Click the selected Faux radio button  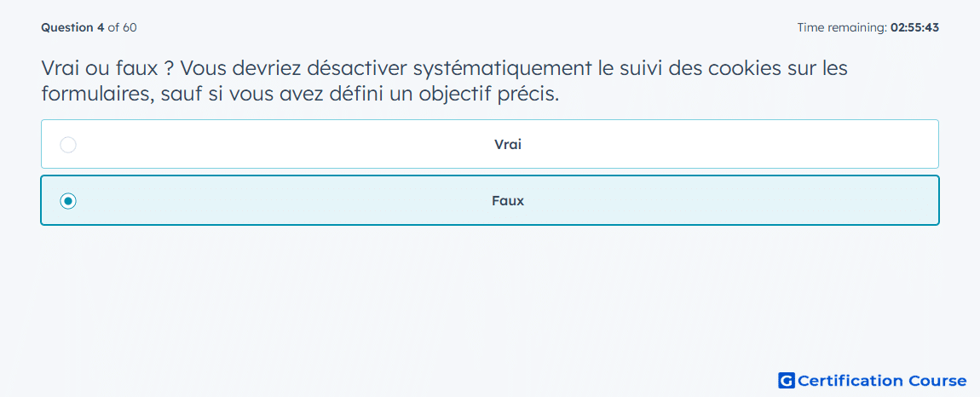(x=68, y=201)
